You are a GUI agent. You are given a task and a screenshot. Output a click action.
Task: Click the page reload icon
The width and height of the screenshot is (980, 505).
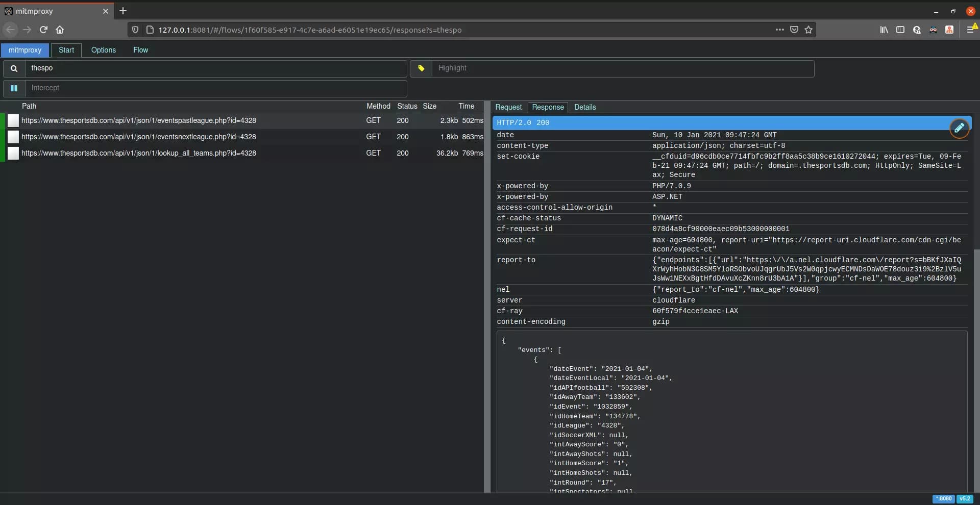pos(43,30)
